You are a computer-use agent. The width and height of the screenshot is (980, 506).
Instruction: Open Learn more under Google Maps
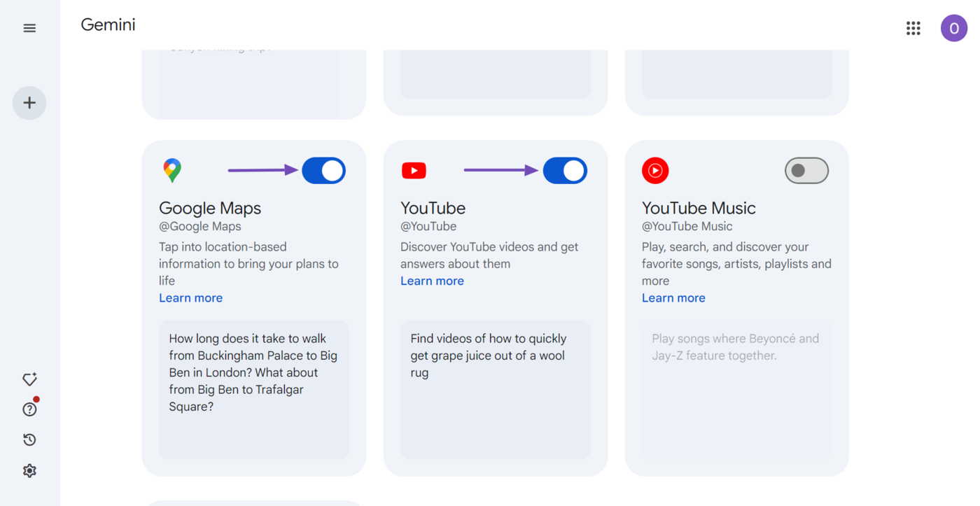(x=190, y=297)
